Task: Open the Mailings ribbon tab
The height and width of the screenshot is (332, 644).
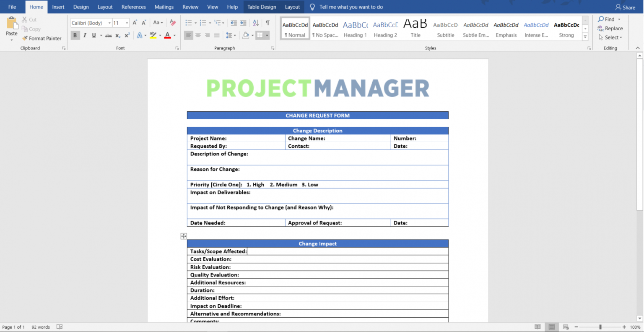Action: click(164, 7)
